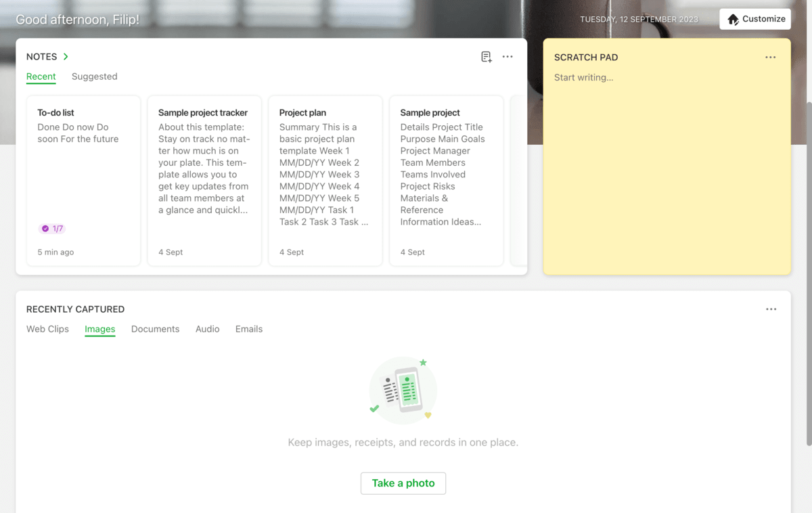Viewport: 812px width, 513px height.
Task: Expand Notes via the green chevron arrow
Action: pyautogui.click(x=66, y=57)
